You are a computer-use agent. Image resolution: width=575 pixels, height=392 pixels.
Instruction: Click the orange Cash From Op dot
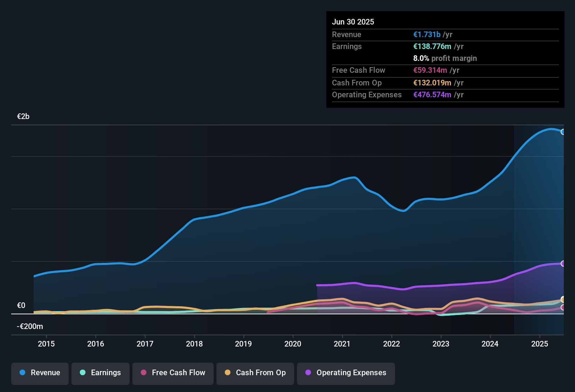pos(228,372)
